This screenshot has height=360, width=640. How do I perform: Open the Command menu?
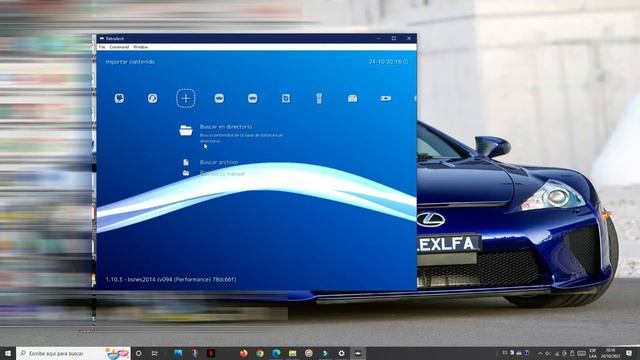pos(119,47)
